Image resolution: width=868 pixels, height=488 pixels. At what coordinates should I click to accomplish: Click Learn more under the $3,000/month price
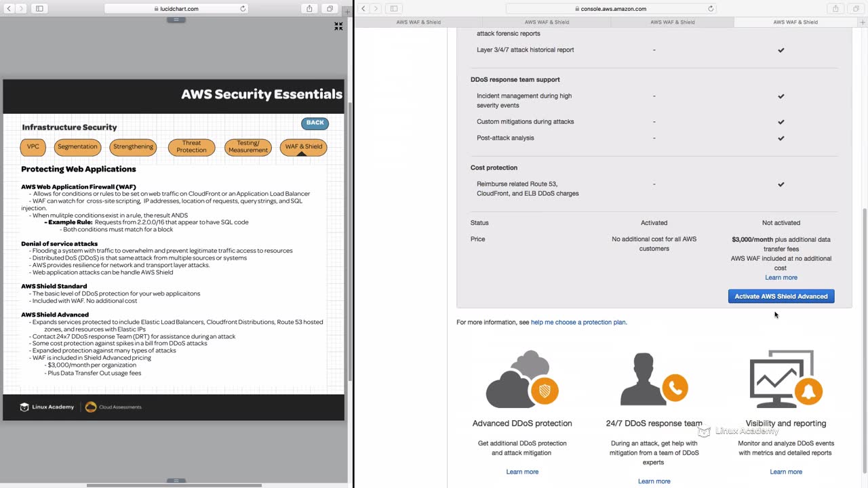click(781, 277)
